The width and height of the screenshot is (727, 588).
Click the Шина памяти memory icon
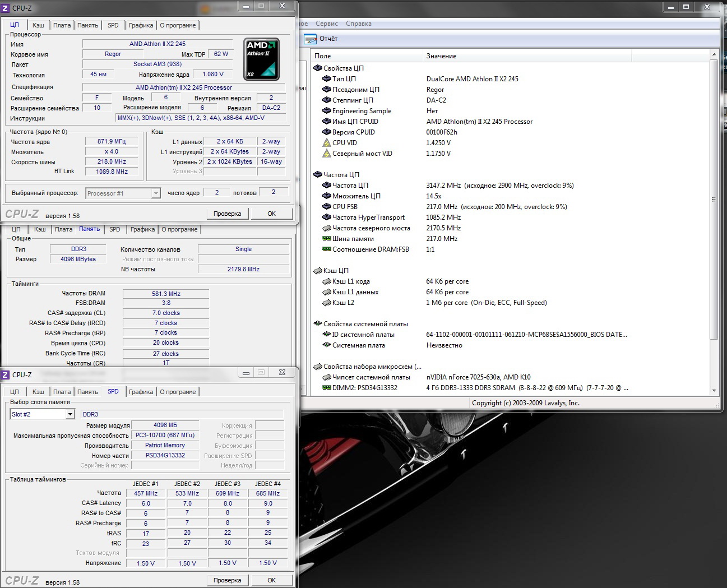[x=327, y=239]
